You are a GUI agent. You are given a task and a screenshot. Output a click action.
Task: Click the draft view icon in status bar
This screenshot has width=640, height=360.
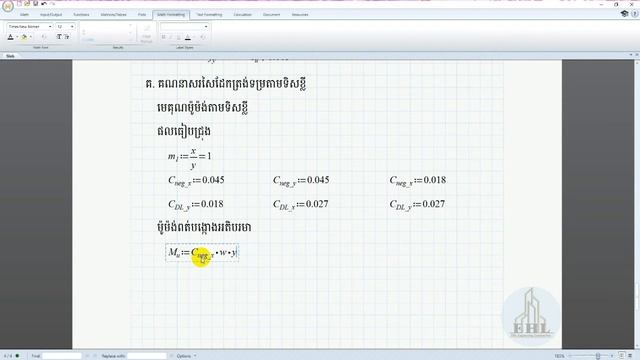[x=630, y=356]
